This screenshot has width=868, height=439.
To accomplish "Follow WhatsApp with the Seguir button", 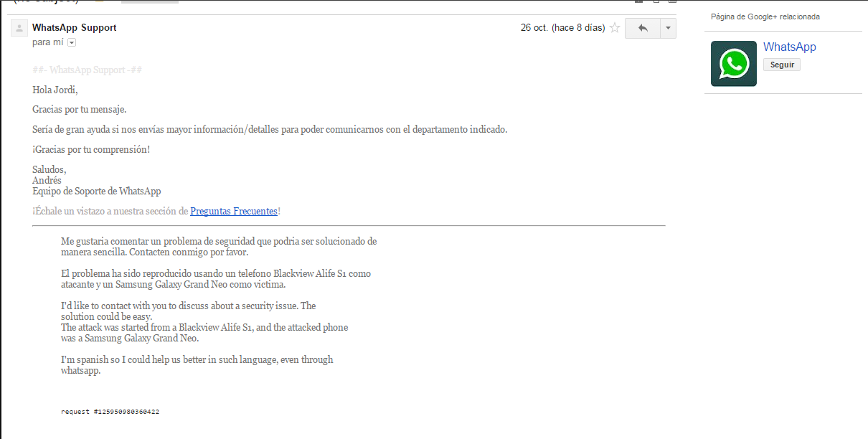I will point(782,65).
